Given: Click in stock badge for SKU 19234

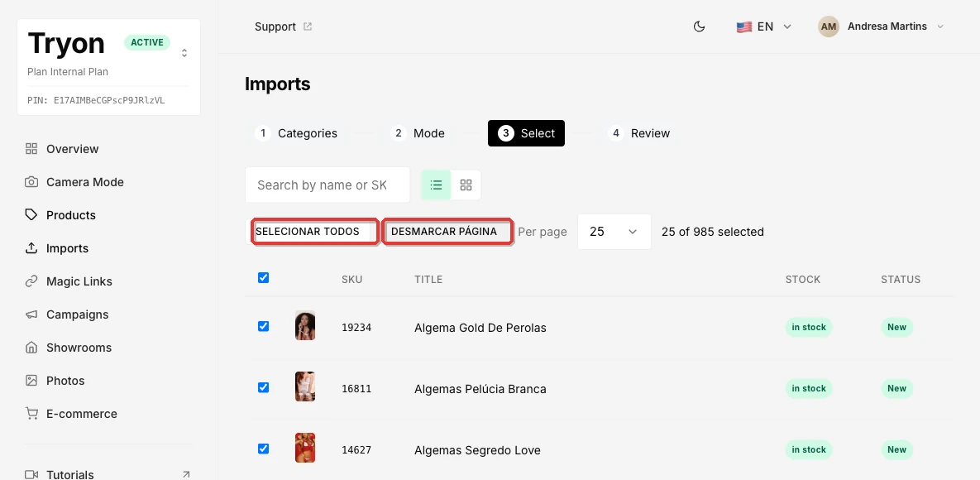Looking at the screenshot, I should tap(809, 327).
